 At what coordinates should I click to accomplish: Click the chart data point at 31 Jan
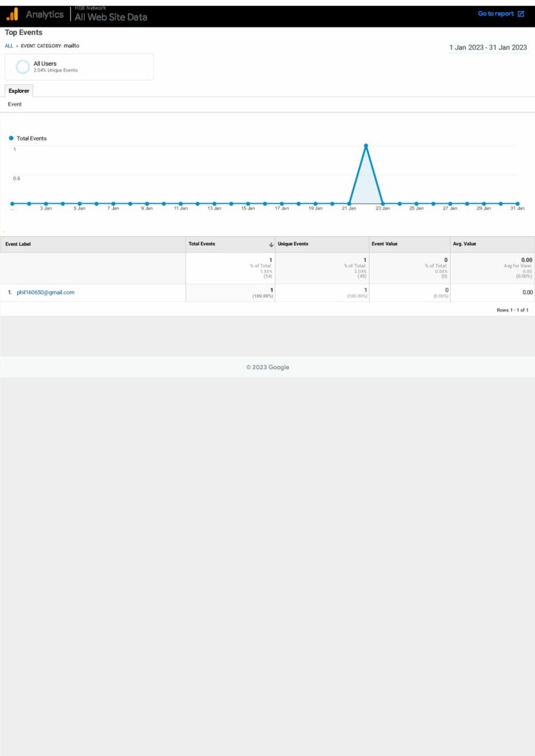(x=517, y=203)
